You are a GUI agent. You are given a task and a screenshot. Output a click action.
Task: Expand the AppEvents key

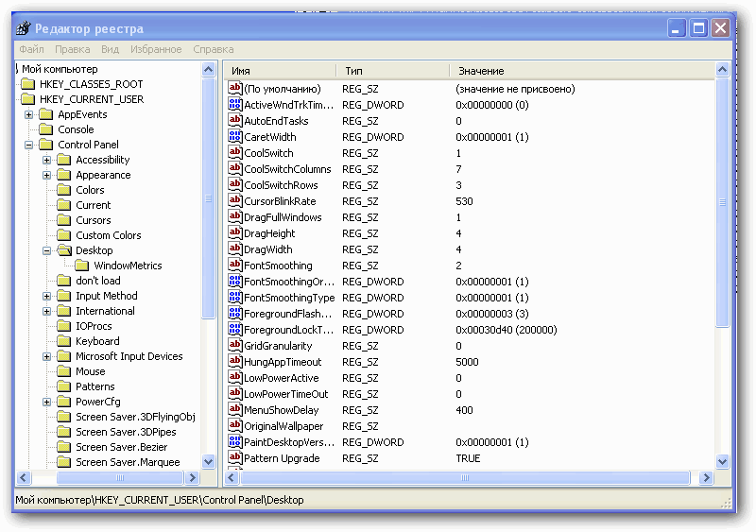[29, 114]
